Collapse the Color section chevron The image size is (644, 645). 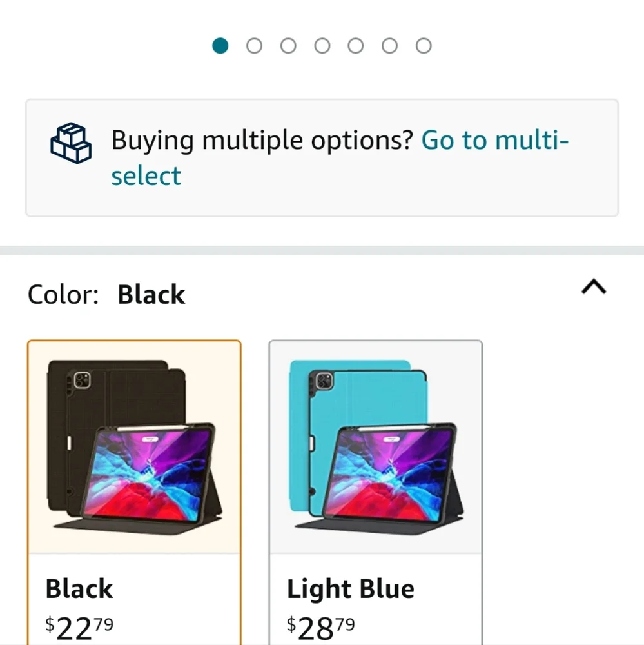[594, 287]
